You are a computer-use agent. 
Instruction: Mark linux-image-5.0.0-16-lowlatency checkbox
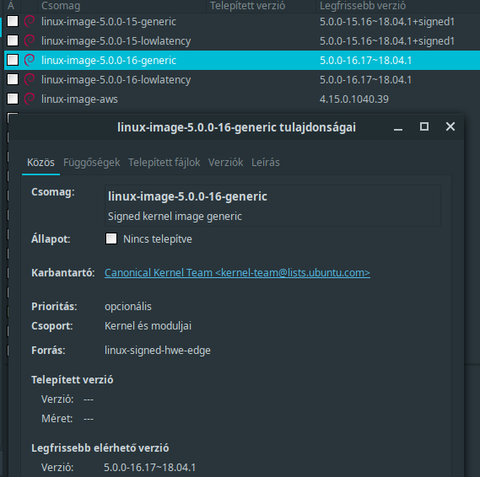pos(13,79)
